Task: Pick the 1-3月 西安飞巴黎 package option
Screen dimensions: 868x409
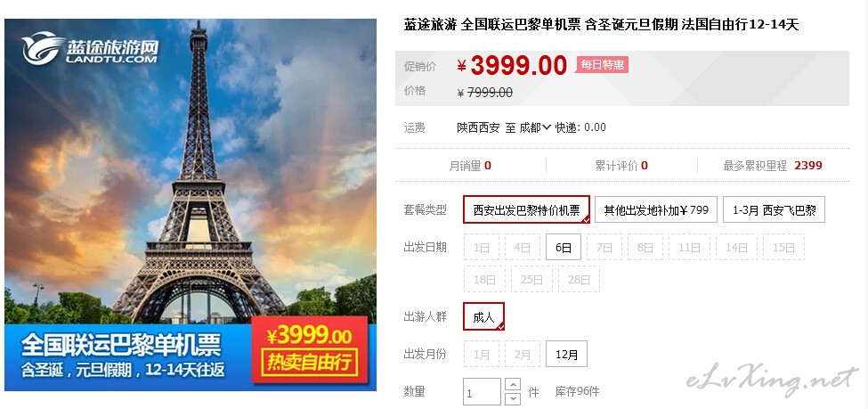Action: [x=774, y=209]
